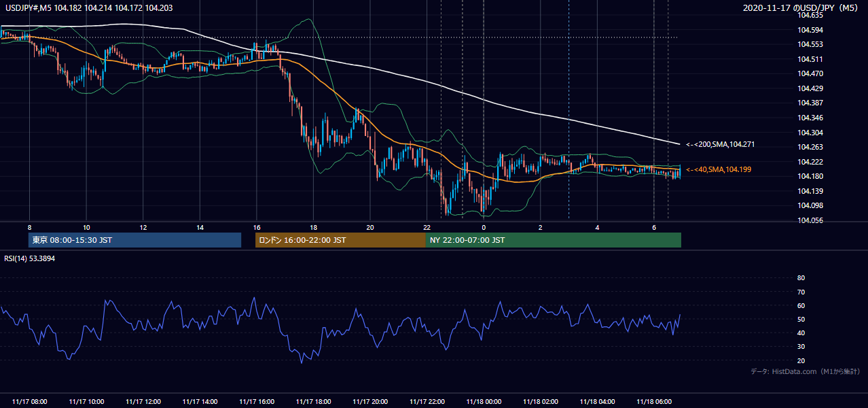868x408 pixels.
Task: Click the 104.180 price axis label
Action: click(811, 176)
